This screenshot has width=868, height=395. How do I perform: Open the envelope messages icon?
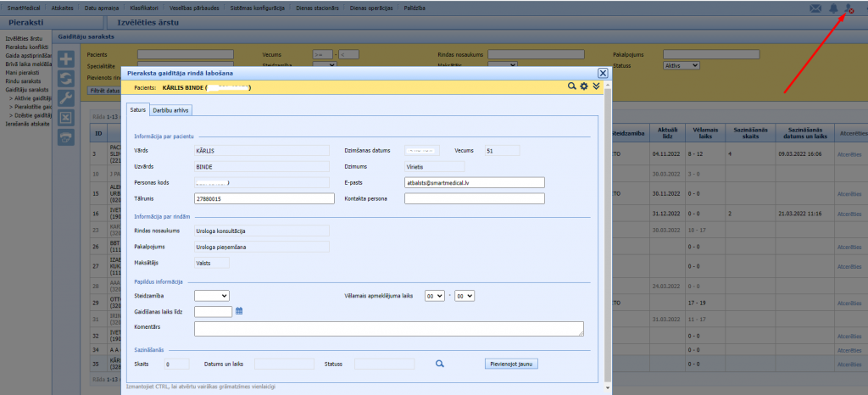point(815,8)
